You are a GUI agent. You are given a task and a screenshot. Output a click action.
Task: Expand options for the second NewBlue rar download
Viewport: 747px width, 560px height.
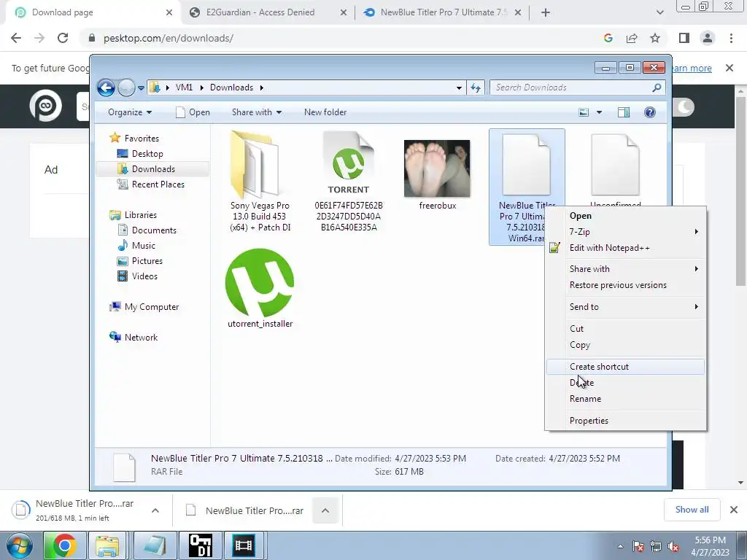tap(325, 511)
